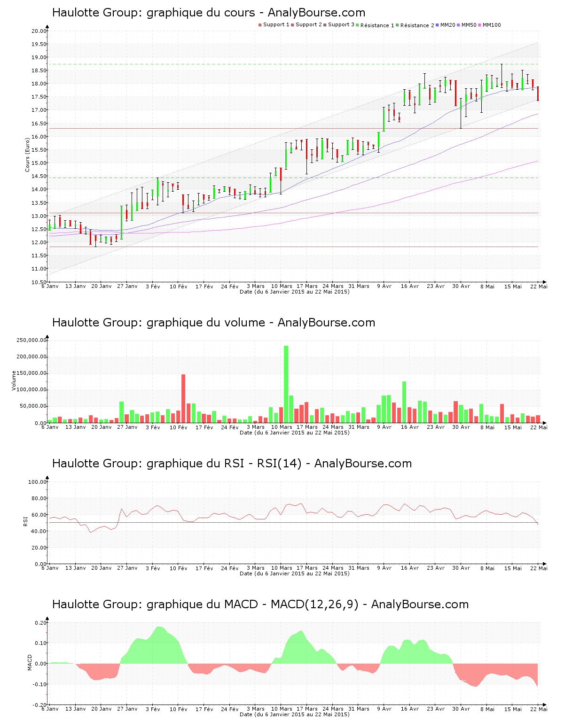Click '10 Mars' date on price chart axis

(282, 286)
